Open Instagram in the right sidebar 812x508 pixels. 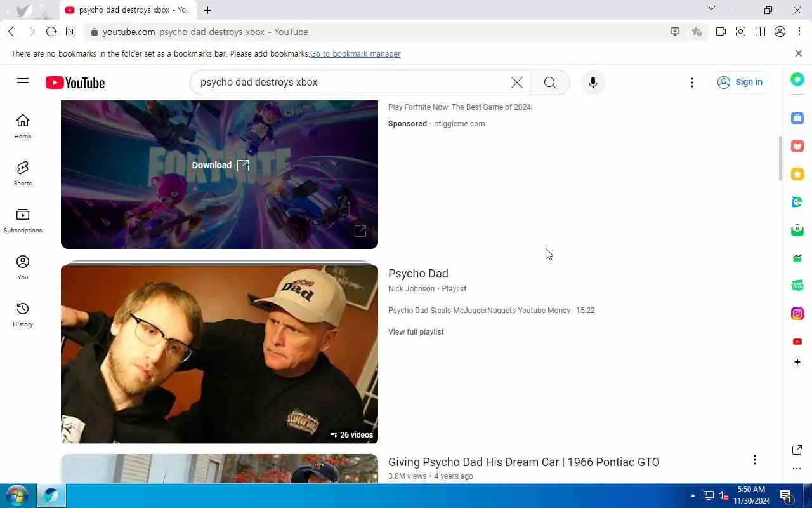click(797, 314)
